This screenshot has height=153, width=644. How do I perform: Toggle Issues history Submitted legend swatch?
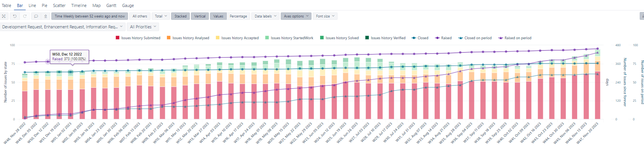117,38
